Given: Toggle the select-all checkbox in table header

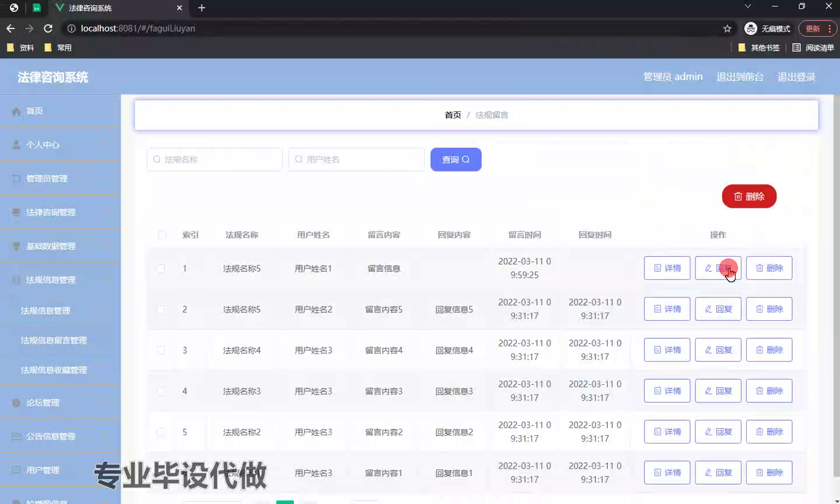Looking at the screenshot, I should point(162,235).
